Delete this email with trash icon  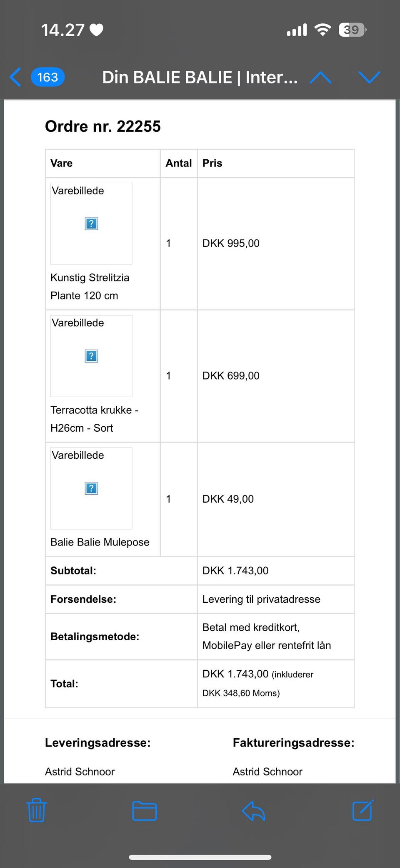(37, 810)
